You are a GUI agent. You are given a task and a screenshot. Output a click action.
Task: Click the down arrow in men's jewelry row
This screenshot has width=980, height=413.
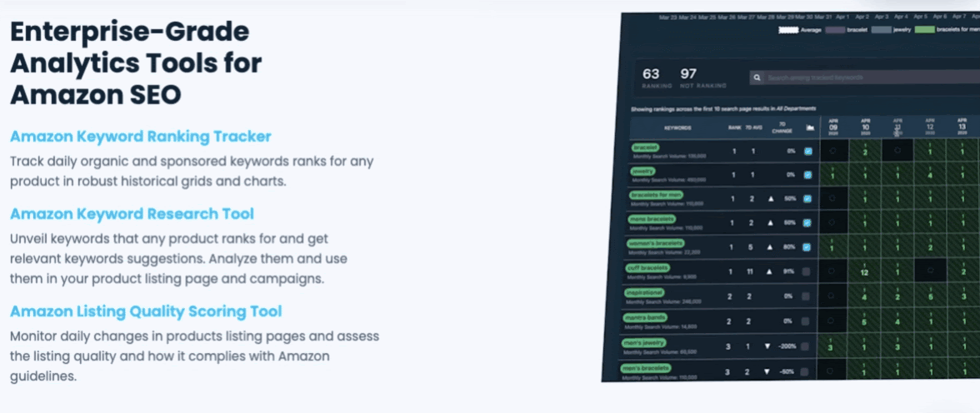pyautogui.click(x=767, y=345)
